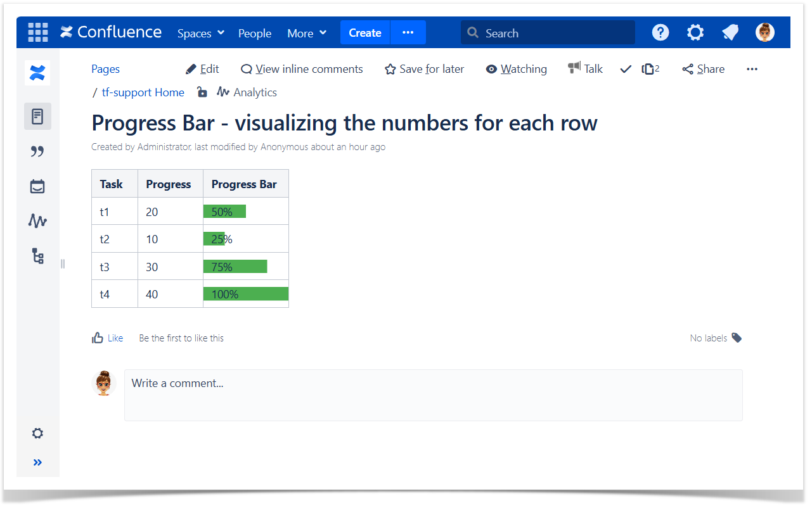Open the Calendar icon in the sidebar
Screen dimensions: 812x508
(37, 186)
